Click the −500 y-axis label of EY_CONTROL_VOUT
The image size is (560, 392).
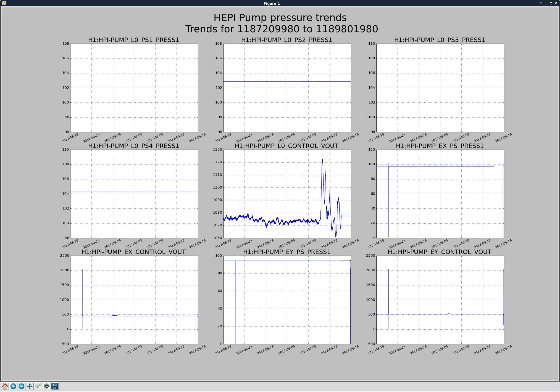click(370, 344)
